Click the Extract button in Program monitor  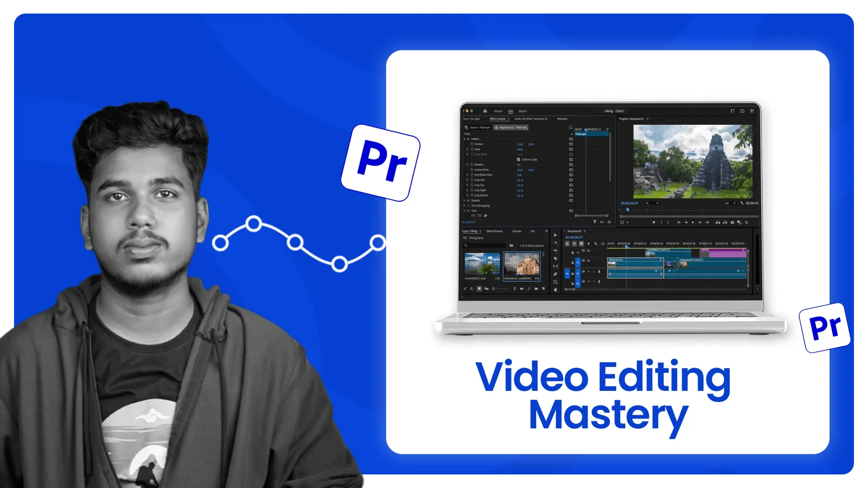click(x=725, y=222)
